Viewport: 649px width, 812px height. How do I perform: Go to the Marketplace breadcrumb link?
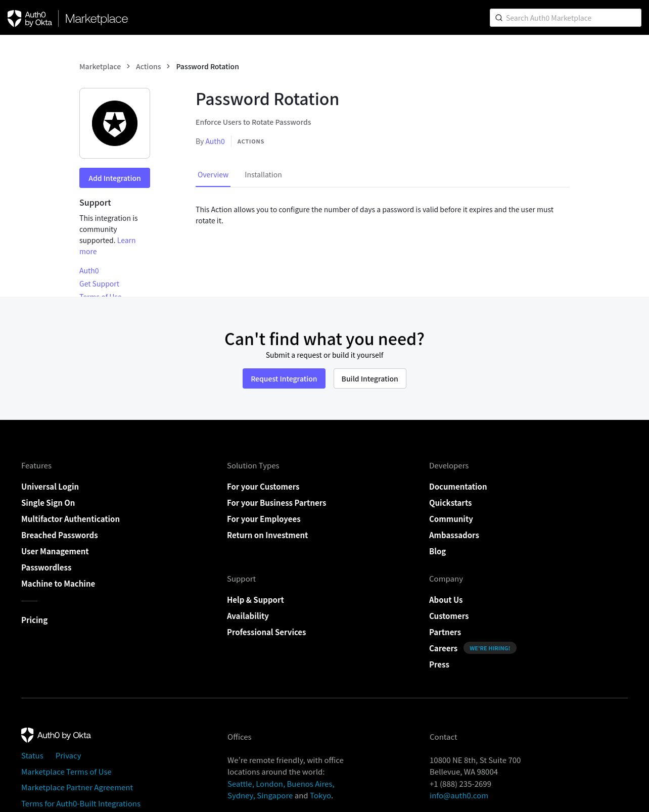click(100, 66)
